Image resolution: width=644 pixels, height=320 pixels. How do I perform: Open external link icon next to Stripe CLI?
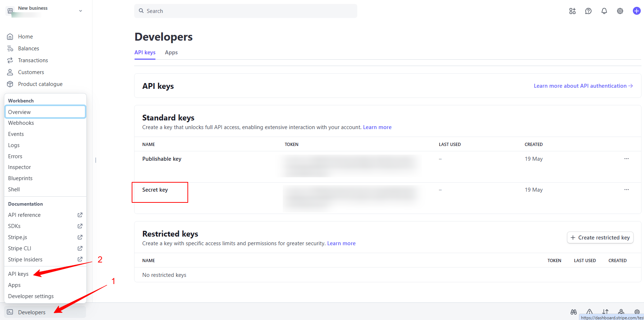click(x=80, y=248)
